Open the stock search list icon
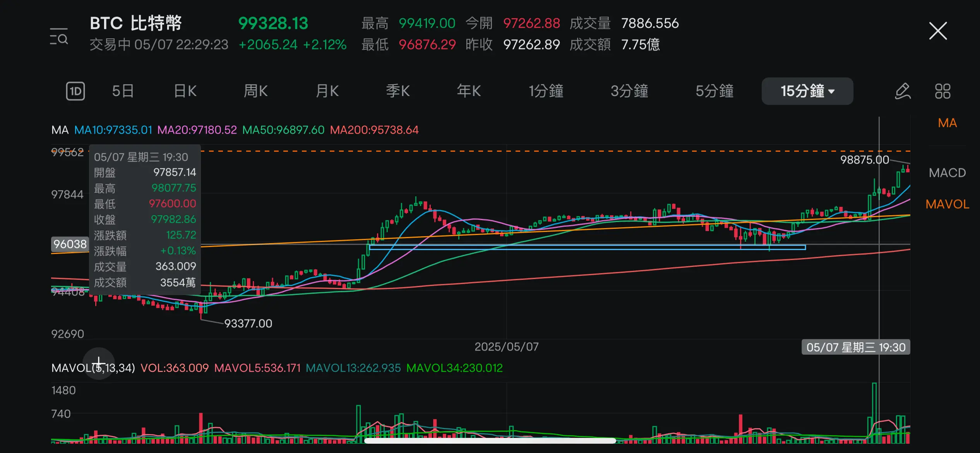The height and width of the screenshot is (453, 980). coord(59,36)
